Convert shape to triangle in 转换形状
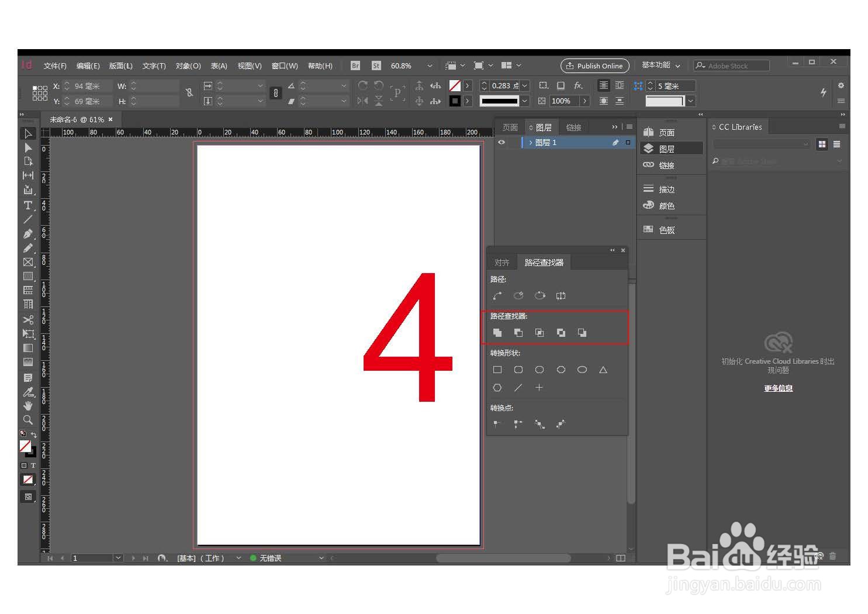The image size is (868, 614). (603, 369)
